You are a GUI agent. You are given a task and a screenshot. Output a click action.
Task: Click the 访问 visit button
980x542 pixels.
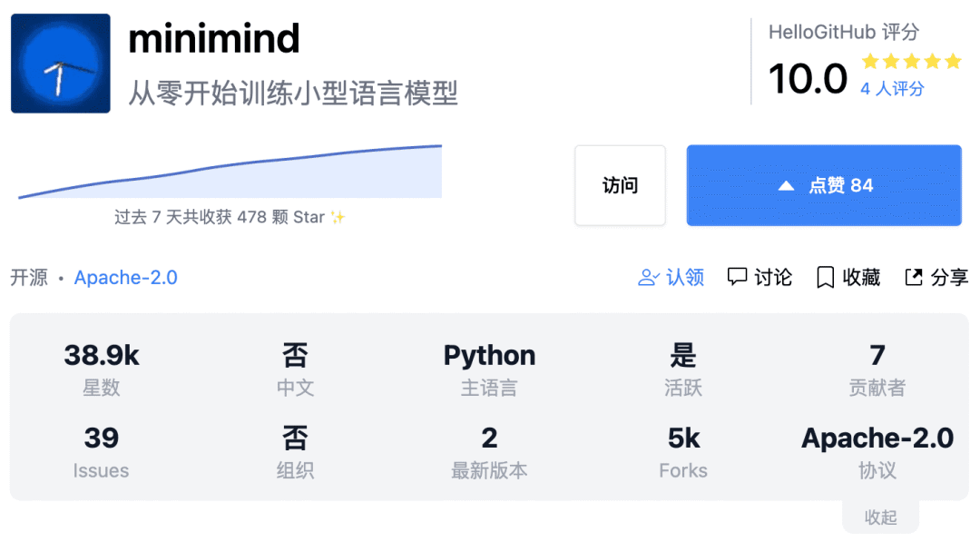click(x=620, y=185)
